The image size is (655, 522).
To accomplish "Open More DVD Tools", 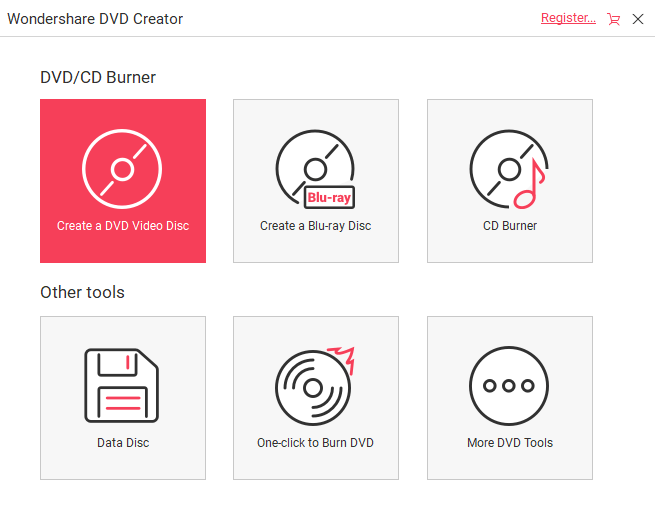I will (510, 398).
